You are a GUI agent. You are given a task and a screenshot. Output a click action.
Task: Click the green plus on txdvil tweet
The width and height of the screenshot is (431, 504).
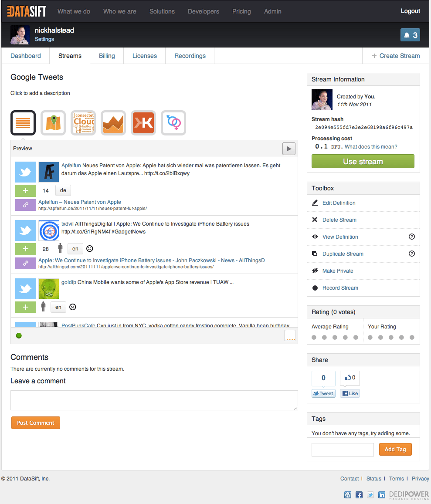tap(26, 249)
